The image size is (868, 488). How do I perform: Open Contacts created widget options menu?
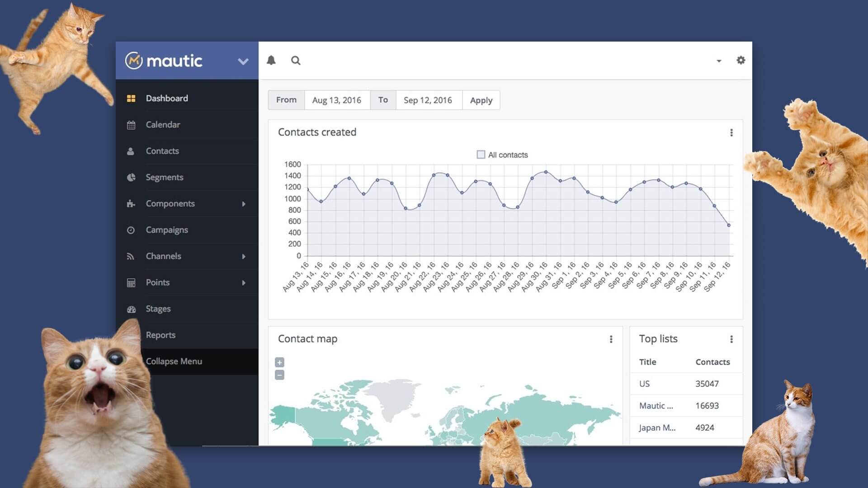(x=731, y=132)
